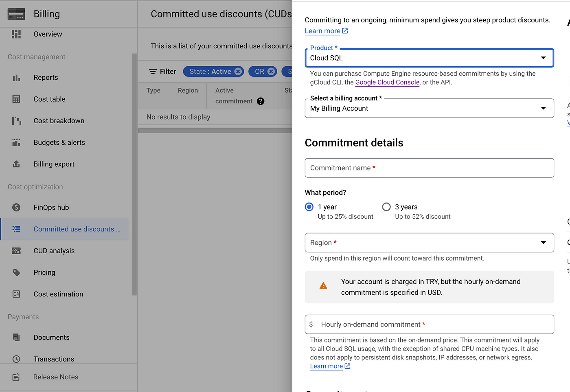Image resolution: width=570 pixels, height=392 pixels.
Task: Click the Billing export upload icon
Action: 16,164
